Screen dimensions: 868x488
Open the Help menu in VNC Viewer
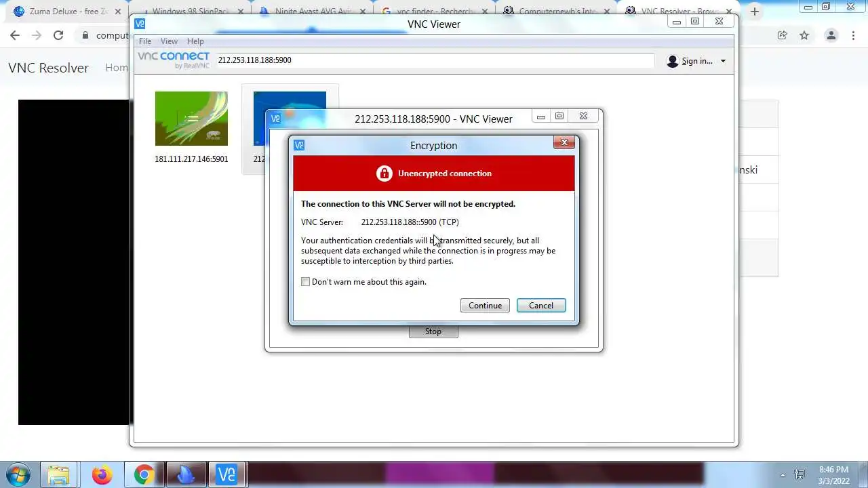pos(195,41)
